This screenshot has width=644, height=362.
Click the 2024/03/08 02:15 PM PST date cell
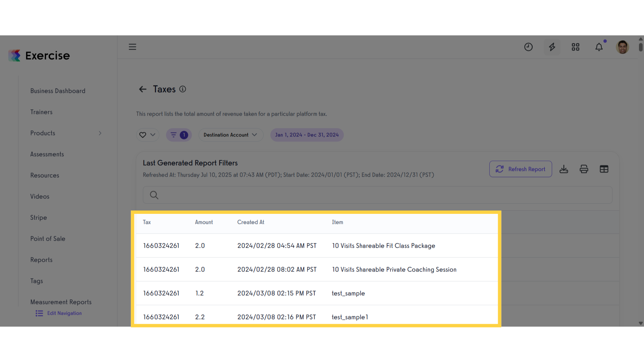tap(276, 293)
